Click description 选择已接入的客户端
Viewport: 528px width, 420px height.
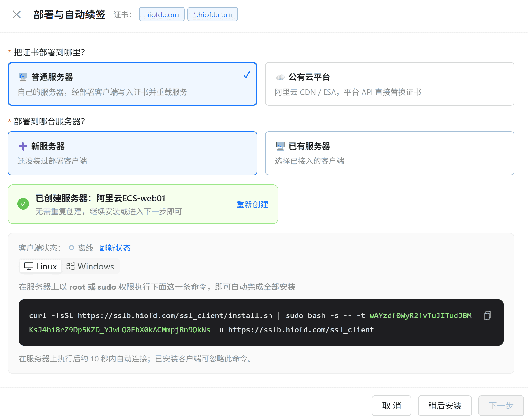309,161
